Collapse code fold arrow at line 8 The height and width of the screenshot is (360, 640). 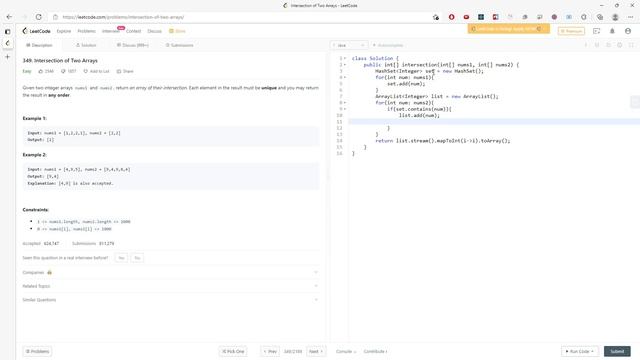(x=345, y=103)
